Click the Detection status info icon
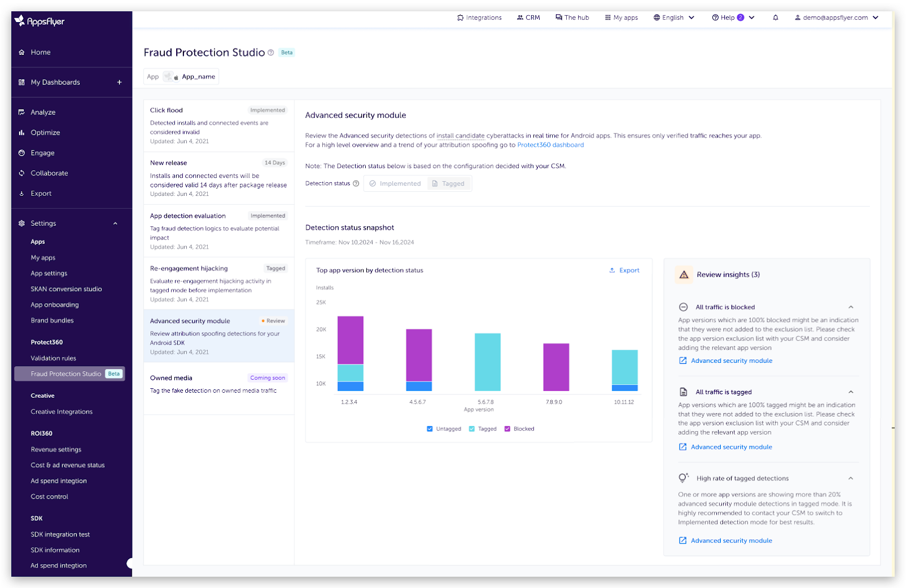 356,183
